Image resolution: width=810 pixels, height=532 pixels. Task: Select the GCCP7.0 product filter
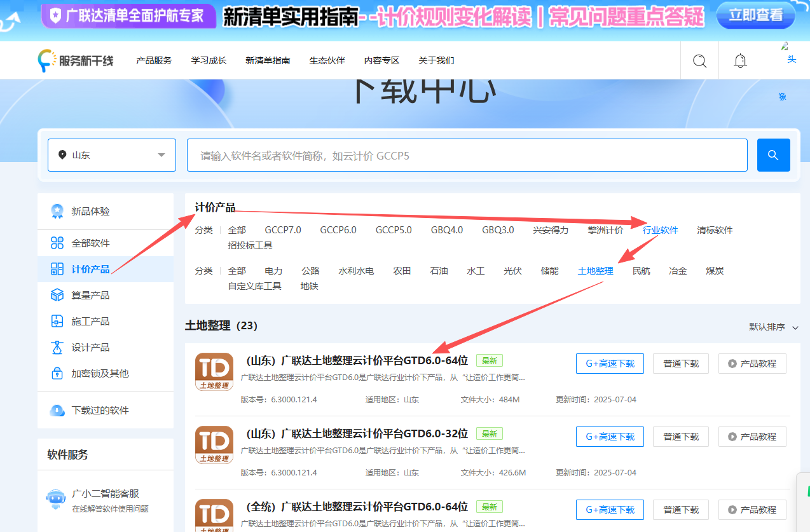pos(283,230)
